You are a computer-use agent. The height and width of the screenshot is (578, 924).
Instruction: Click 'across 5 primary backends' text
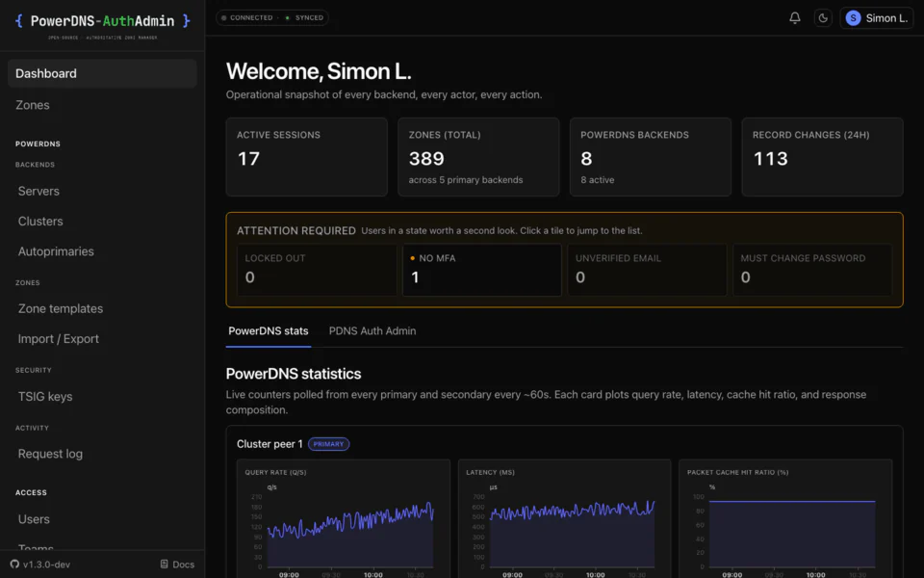[x=466, y=180]
